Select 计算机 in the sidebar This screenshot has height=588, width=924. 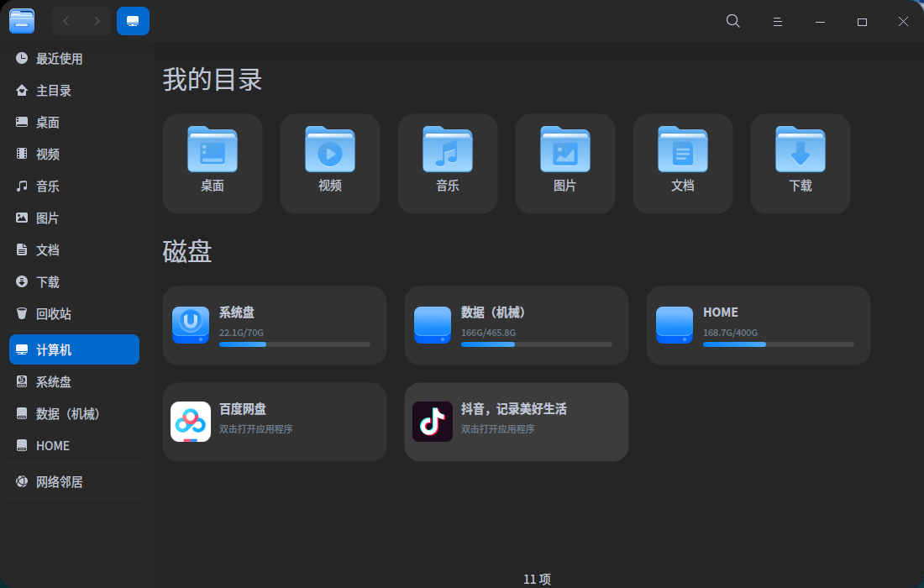pos(74,349)
